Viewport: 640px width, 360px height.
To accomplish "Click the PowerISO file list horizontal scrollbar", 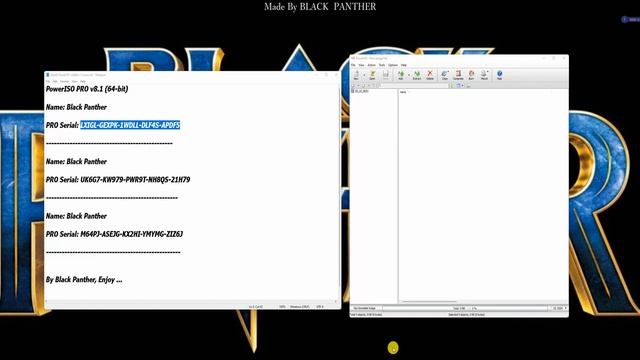I will pyautogui.click(x=429, y=302).
